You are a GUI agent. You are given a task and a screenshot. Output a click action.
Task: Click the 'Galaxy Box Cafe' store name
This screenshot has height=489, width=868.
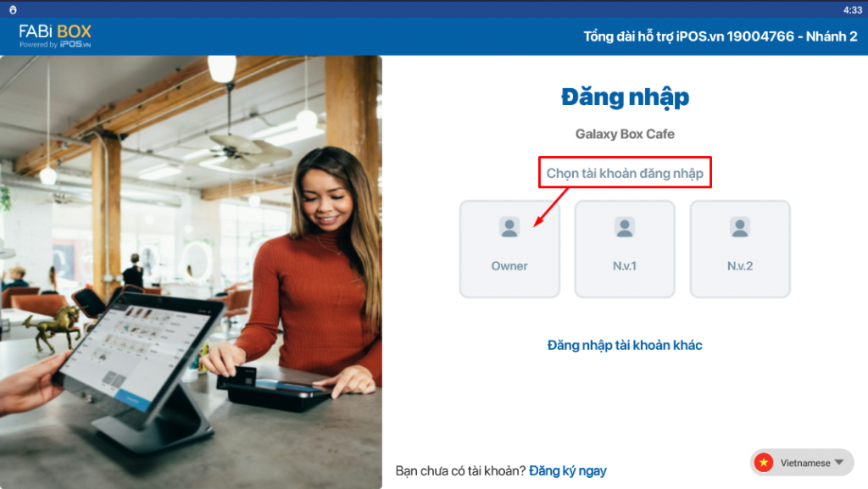(625, 134)
